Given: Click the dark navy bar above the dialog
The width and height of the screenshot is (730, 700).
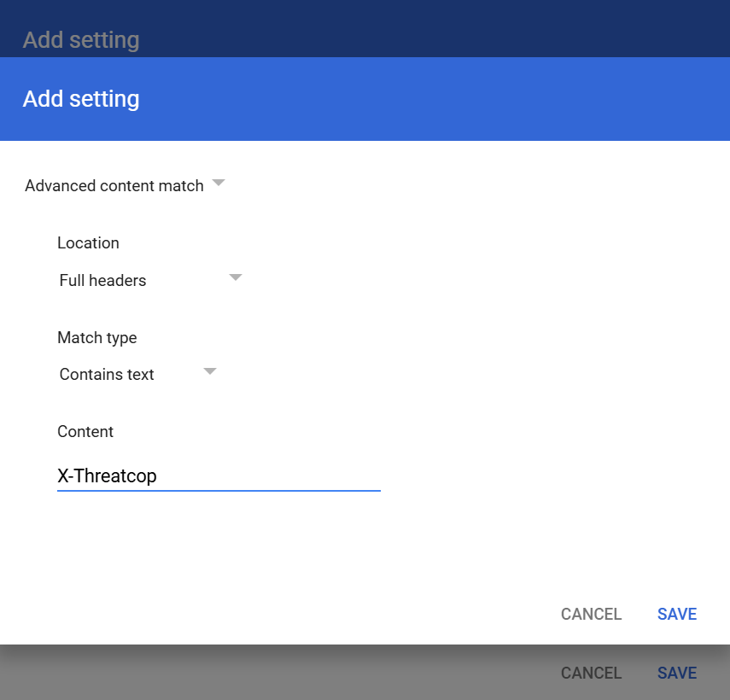Looking at the screenshot, I should click(x=365, y=28).
